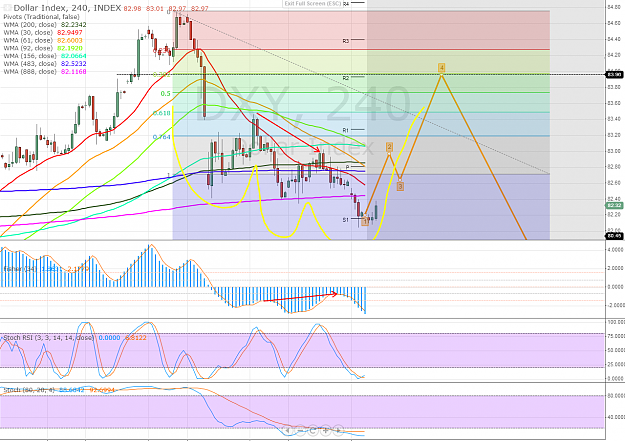Click the S1 pivot level label

point(346,220)
